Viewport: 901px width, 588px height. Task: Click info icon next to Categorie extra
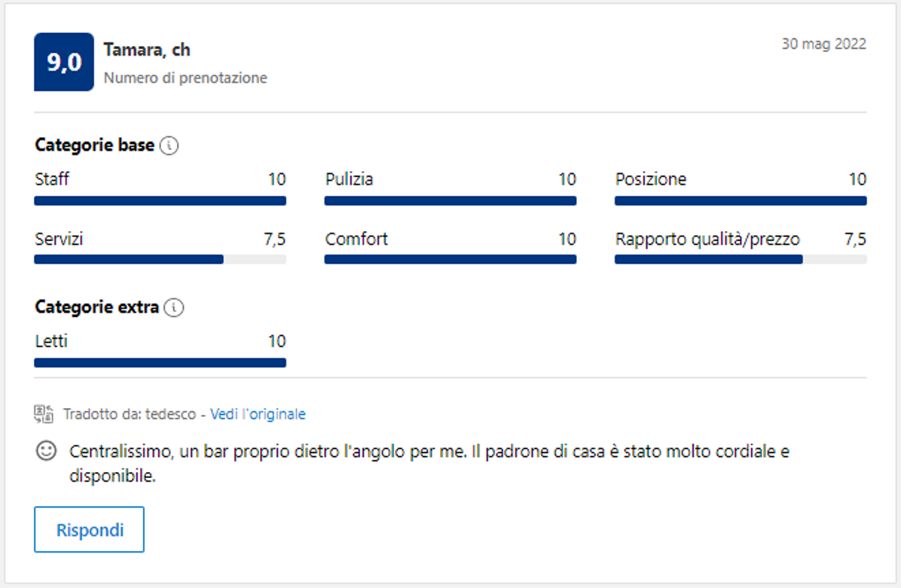point(174,307)
